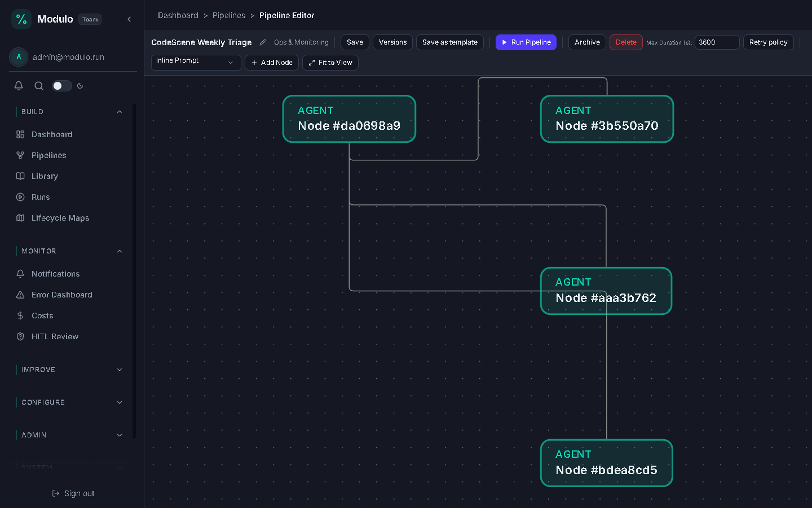
Task: Click the CodeScene Weekly Triage title
Action: click(x=201, y=42)
